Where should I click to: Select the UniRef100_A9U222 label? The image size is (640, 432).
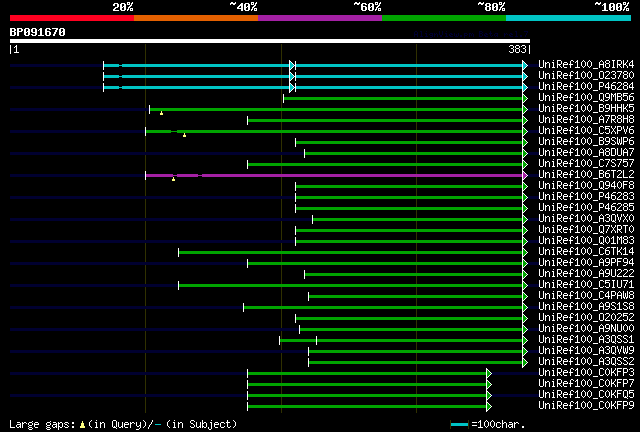tap(586, 274)
